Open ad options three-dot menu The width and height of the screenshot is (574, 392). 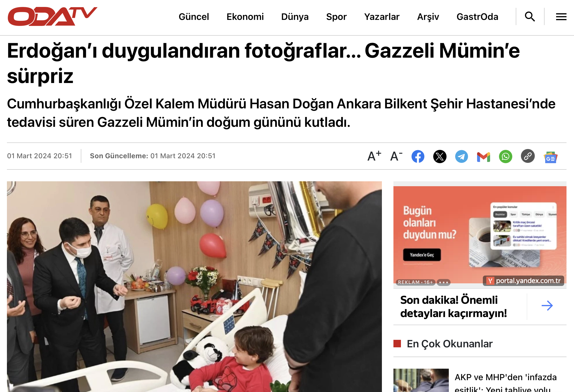[x=443, y=282]
